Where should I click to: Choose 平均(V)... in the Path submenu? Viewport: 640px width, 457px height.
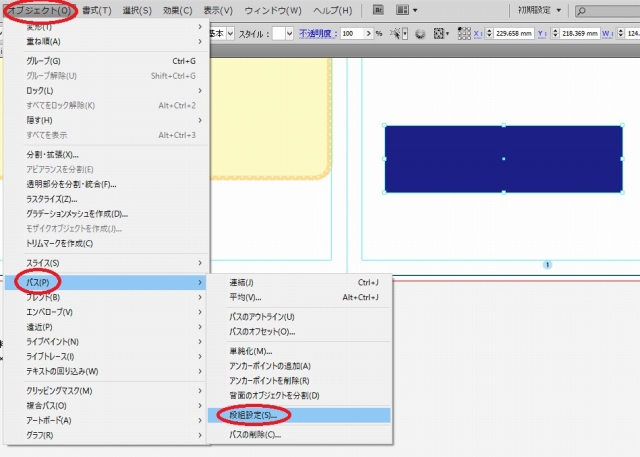(x=299, y=297)
